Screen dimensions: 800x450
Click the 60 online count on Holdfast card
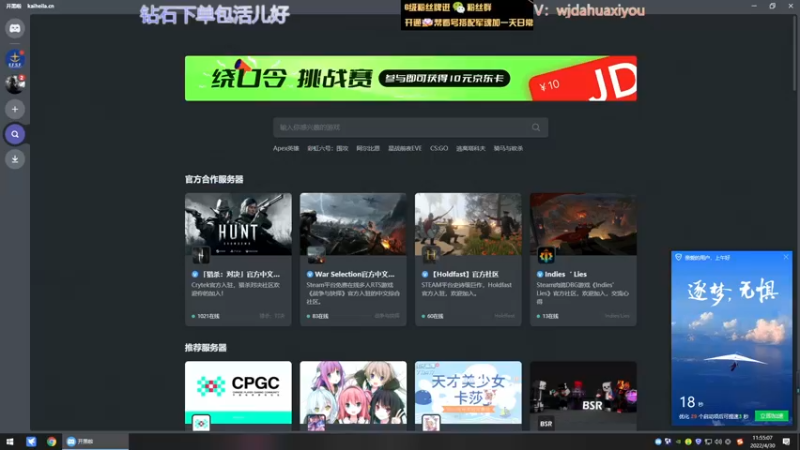[433, 316]
